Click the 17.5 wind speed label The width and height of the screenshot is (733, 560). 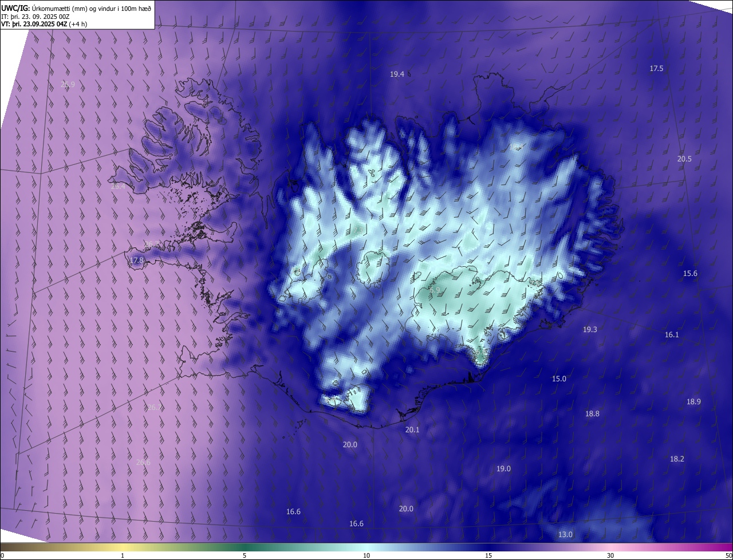(x=656, y=69)
